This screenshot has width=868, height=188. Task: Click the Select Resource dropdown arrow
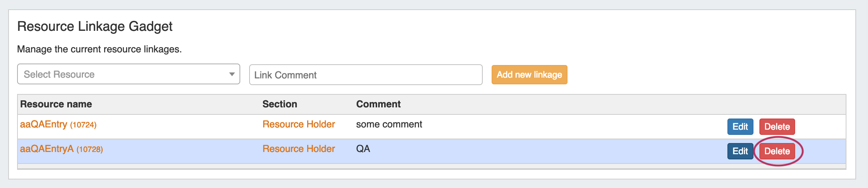[232, 74]
